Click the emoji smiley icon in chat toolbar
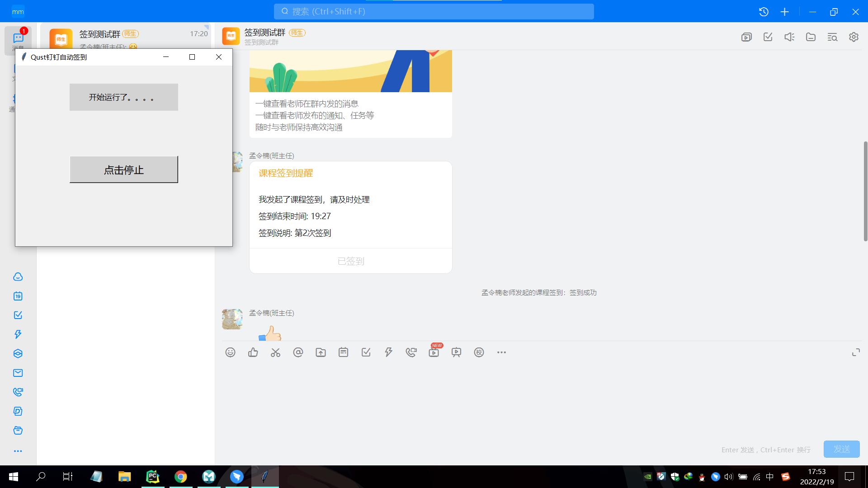868x488 pixels. coord(230,352)
